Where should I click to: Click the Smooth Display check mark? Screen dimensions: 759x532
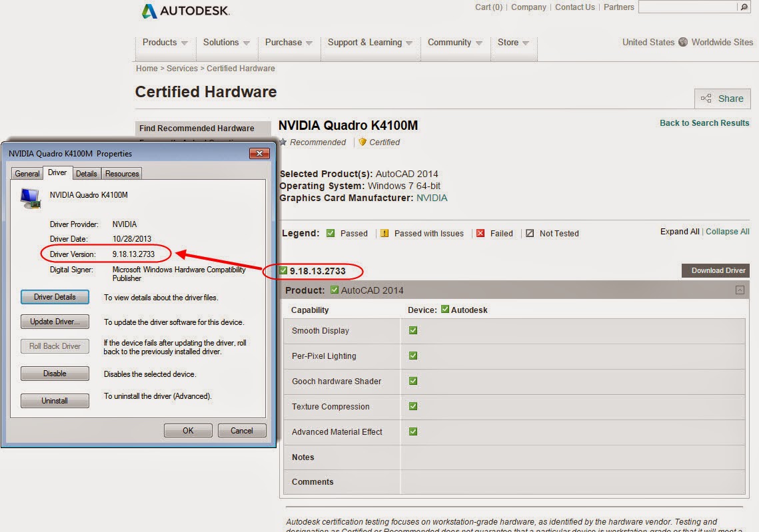point(413,330)
